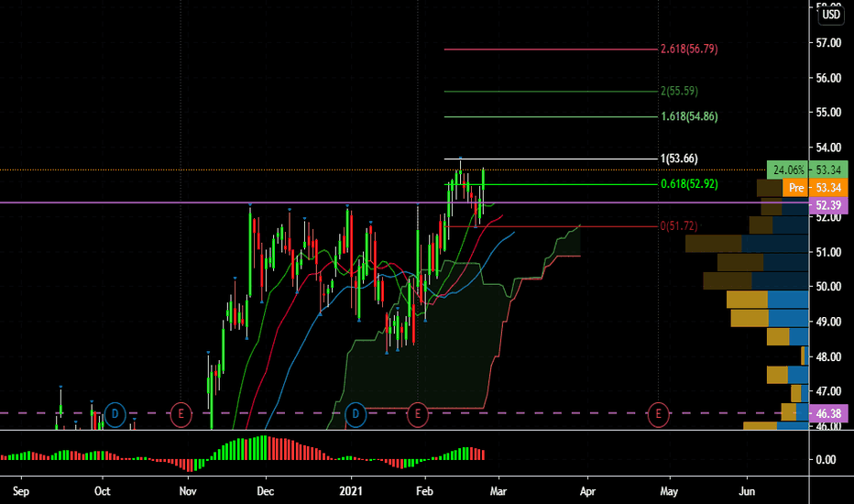Click the orange Pre-market 53.34 label
Screen dimensions: 854x504
pyautogui.click(x=815, y=188)
